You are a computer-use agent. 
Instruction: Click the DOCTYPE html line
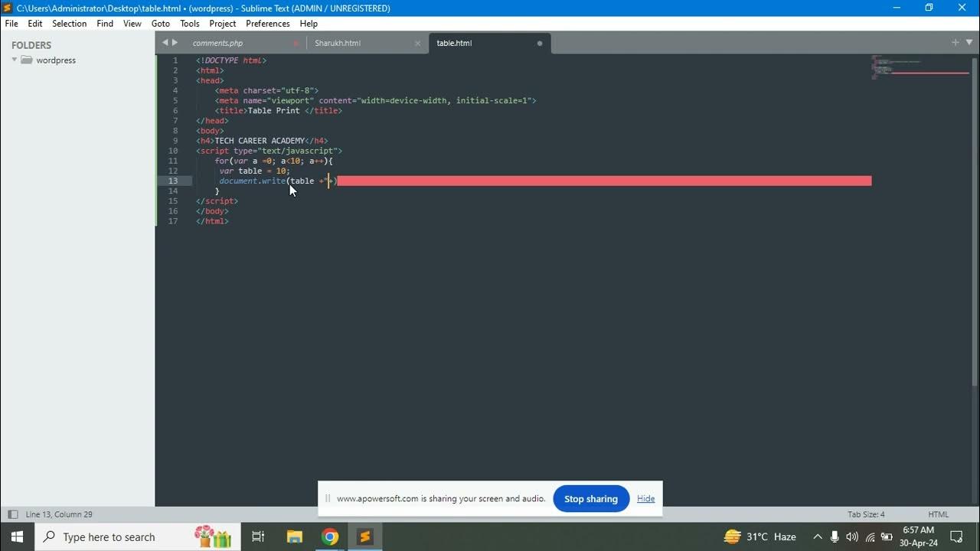[231, 60]
